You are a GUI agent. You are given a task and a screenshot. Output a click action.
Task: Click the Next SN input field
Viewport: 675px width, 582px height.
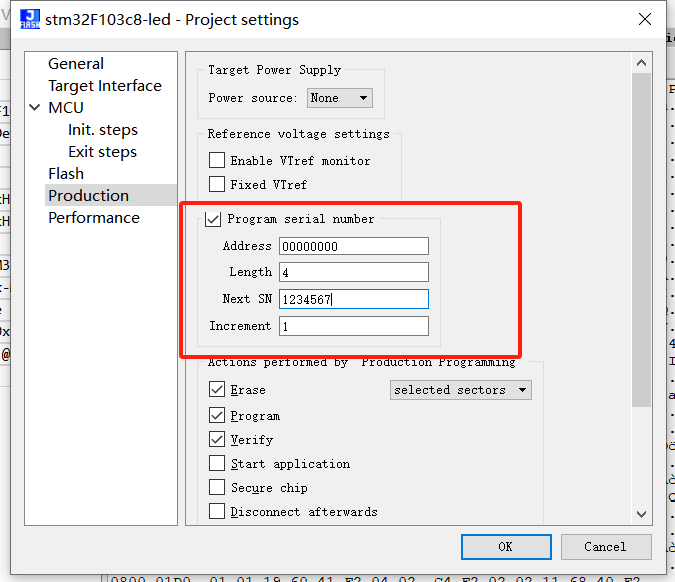(354, 299)
